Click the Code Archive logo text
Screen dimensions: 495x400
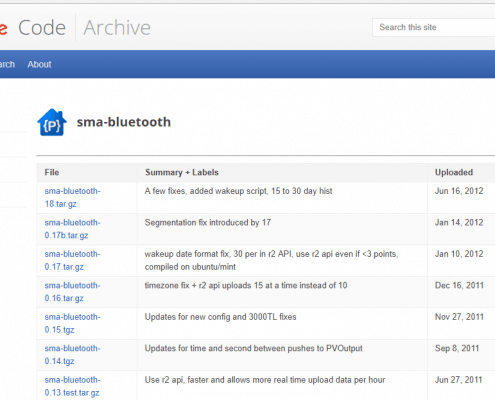click(84, 27)
